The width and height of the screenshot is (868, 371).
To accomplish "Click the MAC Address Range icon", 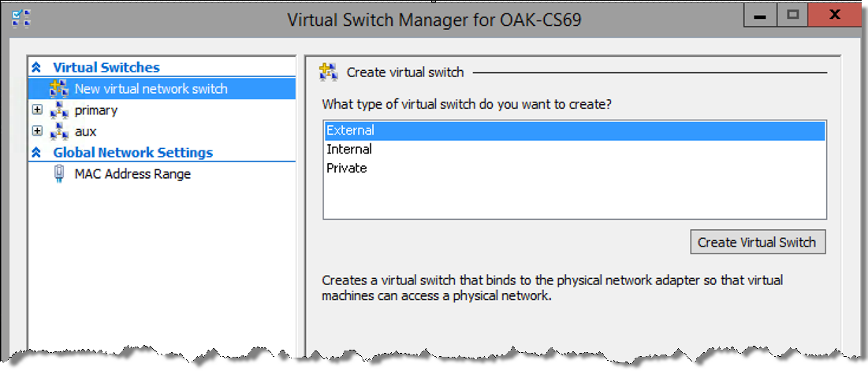I will click(x=59, y=173).
